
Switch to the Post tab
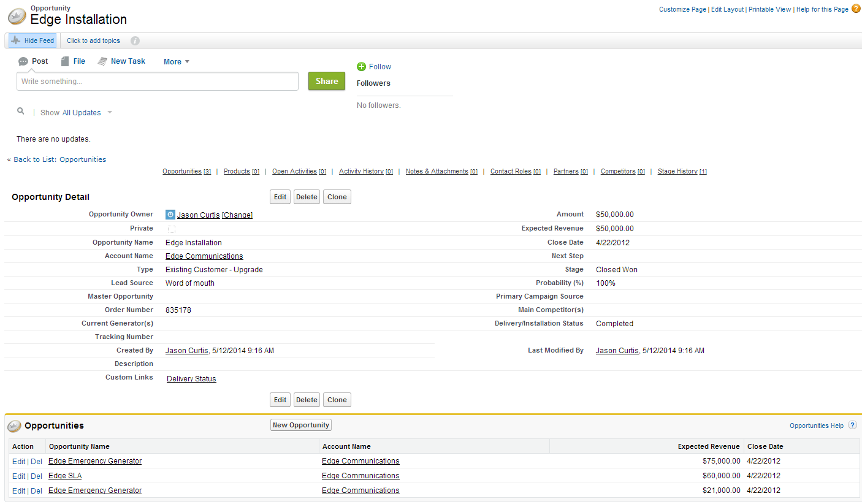click(x=33, y=61)
